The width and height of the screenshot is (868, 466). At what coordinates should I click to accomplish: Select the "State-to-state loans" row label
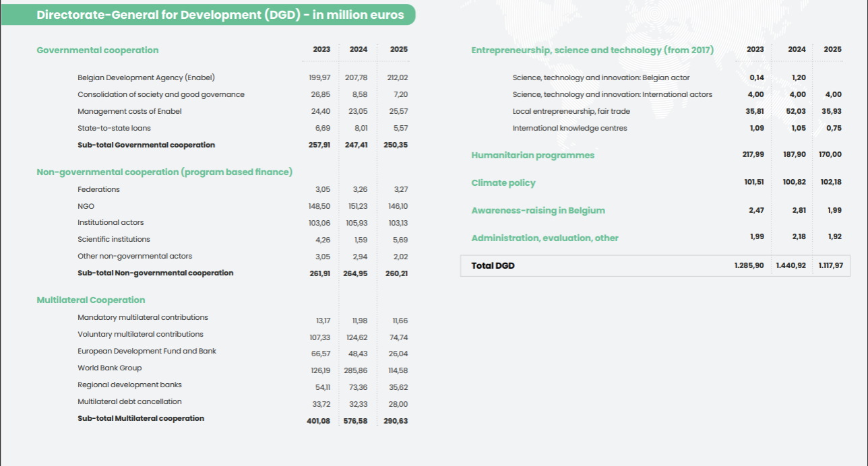click(x=114, y=128)
